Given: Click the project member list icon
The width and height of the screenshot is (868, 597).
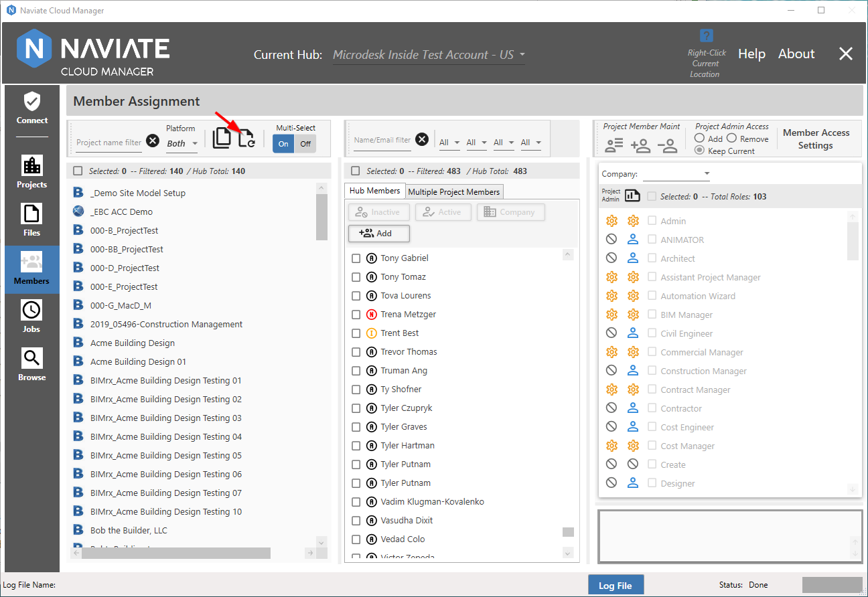Looking at the screenshot, I should coord(614,145).
